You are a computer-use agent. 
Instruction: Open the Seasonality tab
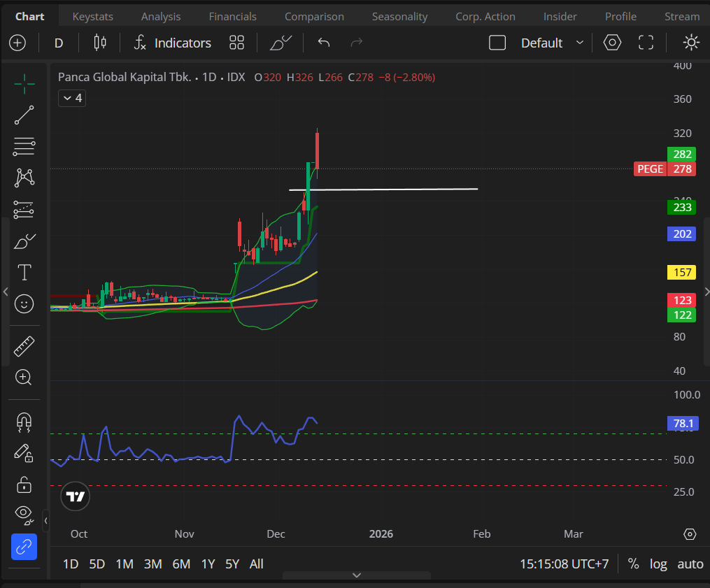click(x=399, y=16)
